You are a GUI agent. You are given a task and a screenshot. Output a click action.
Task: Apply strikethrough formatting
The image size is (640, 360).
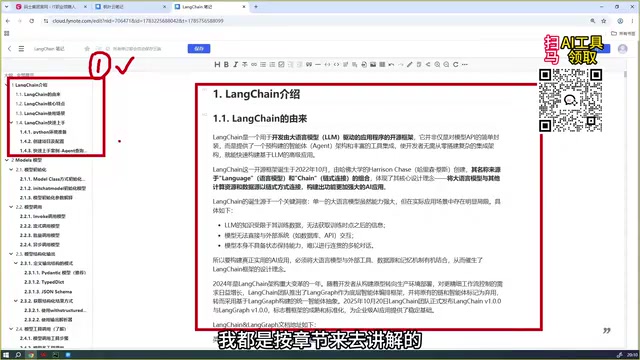[x=244, y=64]
